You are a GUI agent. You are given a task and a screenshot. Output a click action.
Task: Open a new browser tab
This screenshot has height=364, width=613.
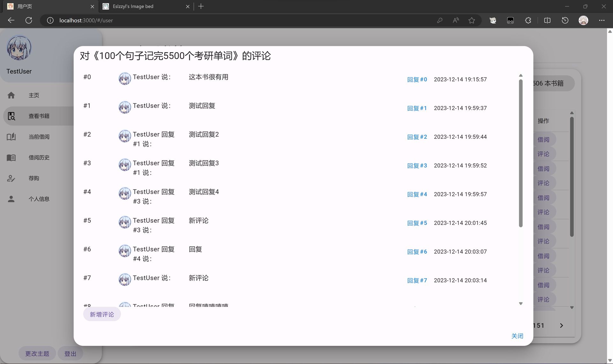point(201,6)
